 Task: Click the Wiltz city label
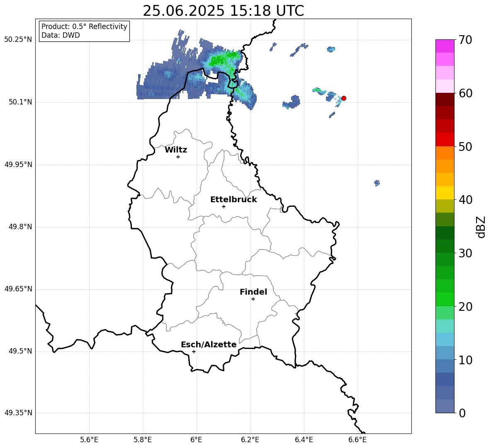pyautogui.click(x=176, y=150)
